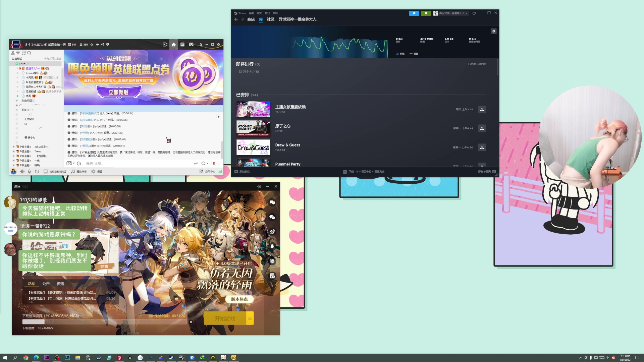Open YY emoji font icon
Image resolution: width=644 pixels, height=362 pixels.
coord(79,163)
